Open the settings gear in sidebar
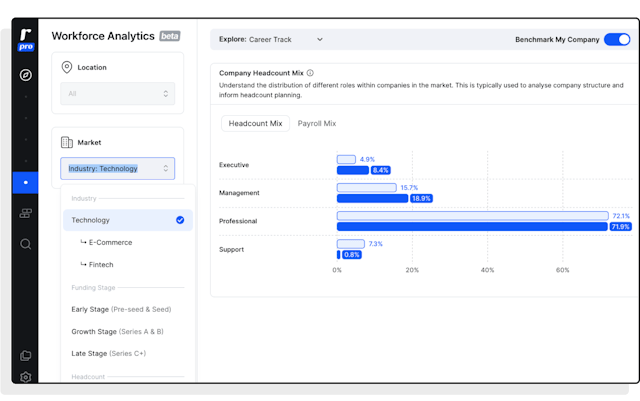 (x=26, y=377)
